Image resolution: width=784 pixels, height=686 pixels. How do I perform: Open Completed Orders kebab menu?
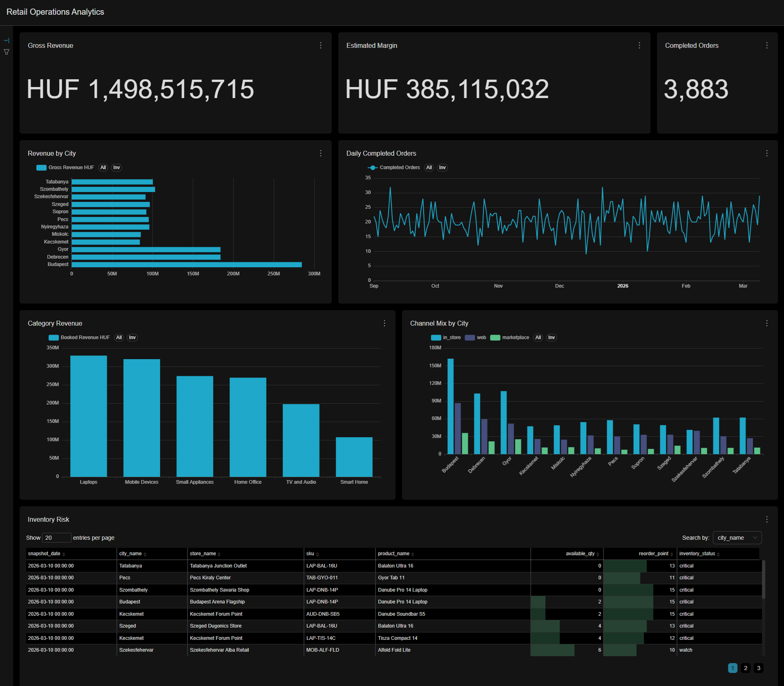tap(767, 45)
